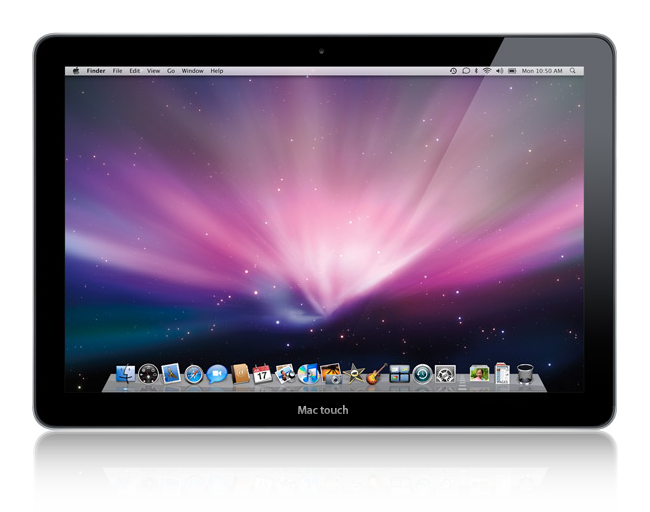Launch GarageBand guitar icon

[x=376, y=374]
